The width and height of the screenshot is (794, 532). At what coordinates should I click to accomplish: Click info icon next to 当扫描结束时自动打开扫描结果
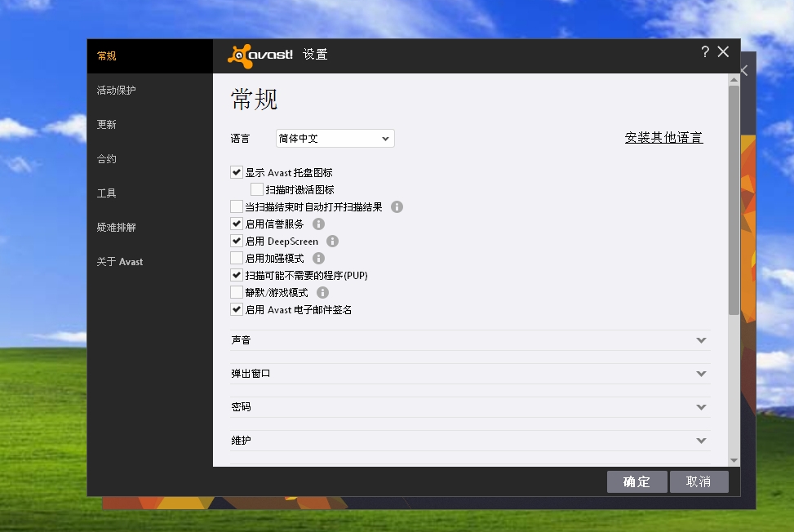[397, 207]
